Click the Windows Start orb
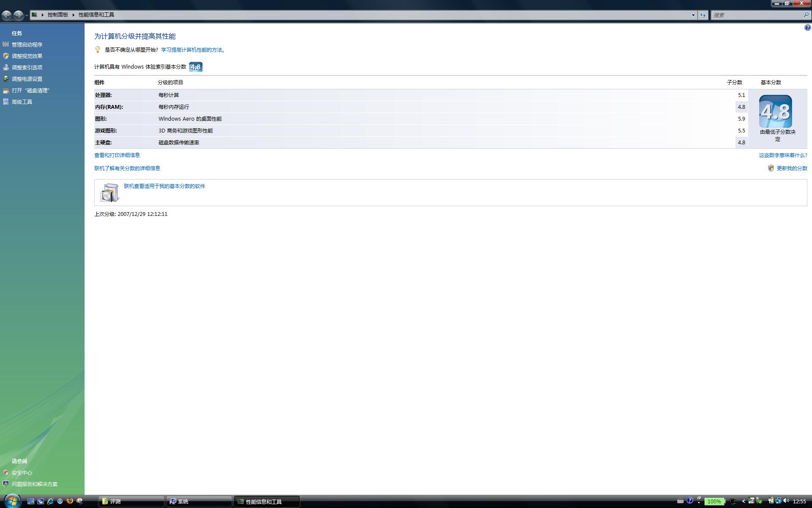The image size is (812, 508). [12, 501]
